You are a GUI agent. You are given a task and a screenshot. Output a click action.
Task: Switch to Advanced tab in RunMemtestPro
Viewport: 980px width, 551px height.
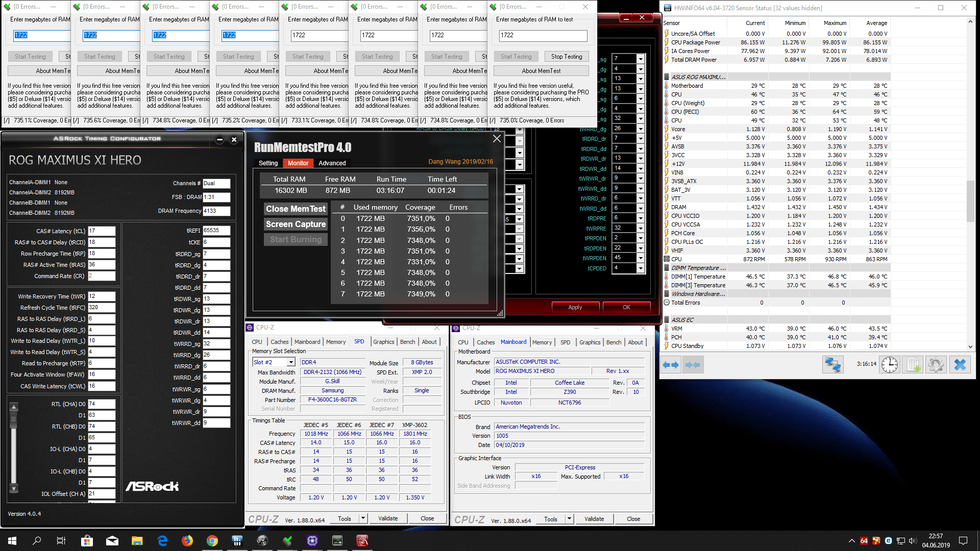tap(332, 163)
